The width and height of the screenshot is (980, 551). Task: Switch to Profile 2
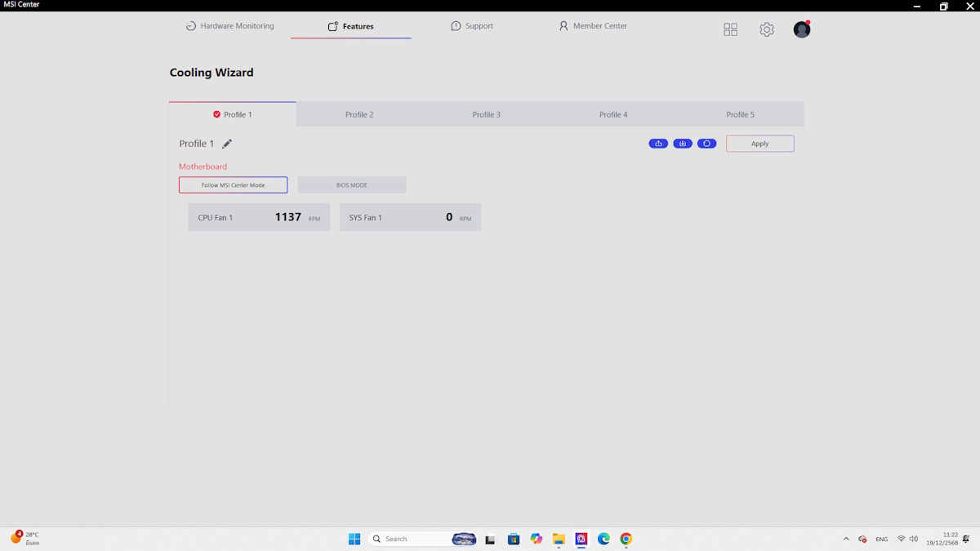[x=359, y=114]
